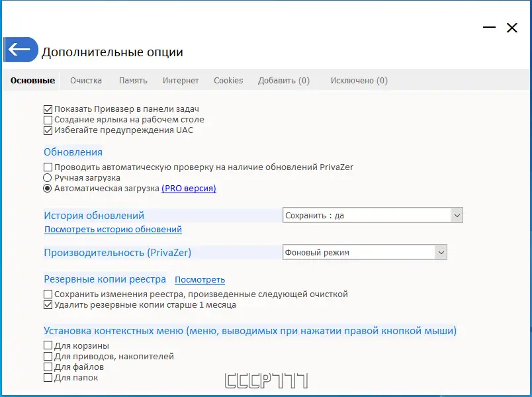Image resolution: width=532 pixels, height=397 pixels.
Task: Enable 'Создание ярлыка на рабочем столе'
Action: coord(48,120)
